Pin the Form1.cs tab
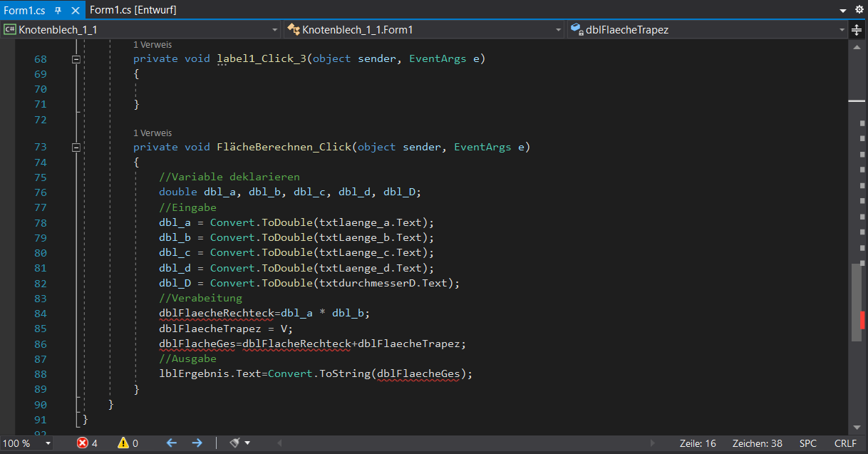 58,10
